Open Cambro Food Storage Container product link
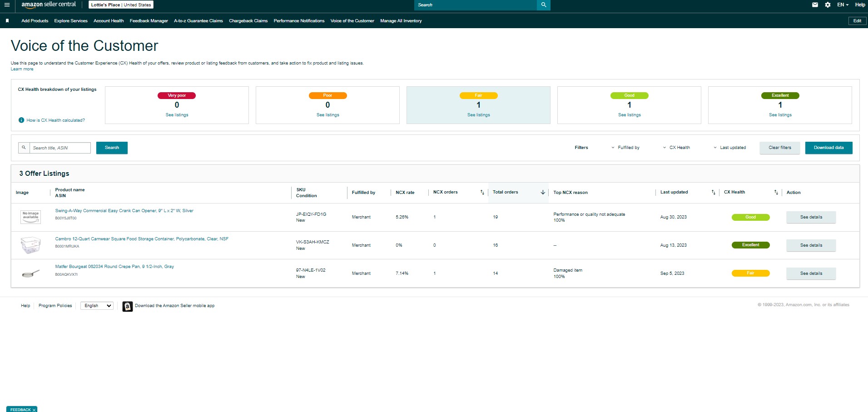 click(142, 239)
